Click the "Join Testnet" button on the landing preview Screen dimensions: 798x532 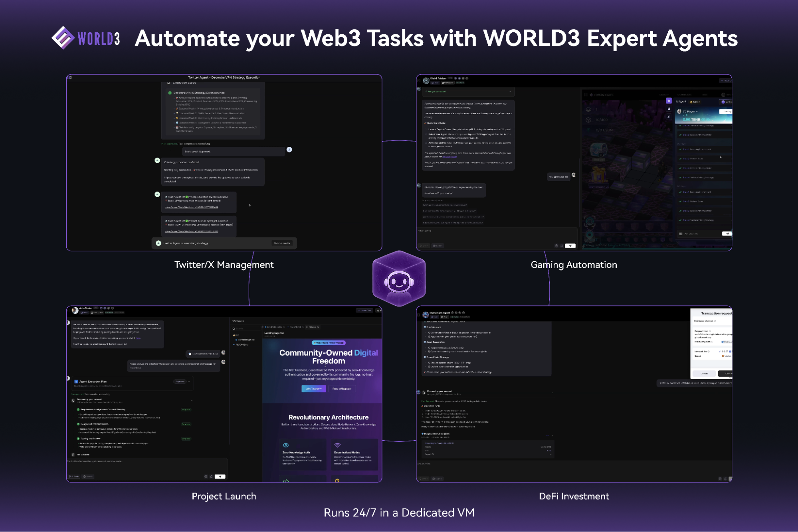coord(314,389)
